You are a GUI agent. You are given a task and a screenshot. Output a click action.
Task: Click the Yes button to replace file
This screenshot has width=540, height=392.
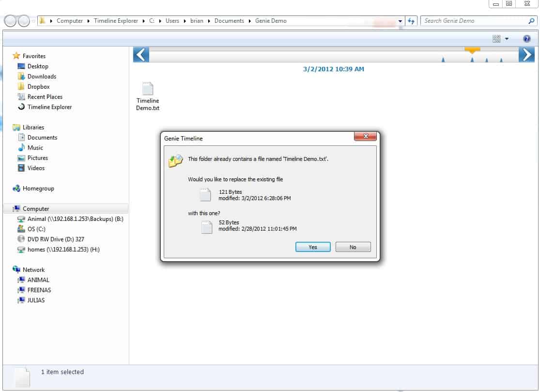click(x=313, y=247)
